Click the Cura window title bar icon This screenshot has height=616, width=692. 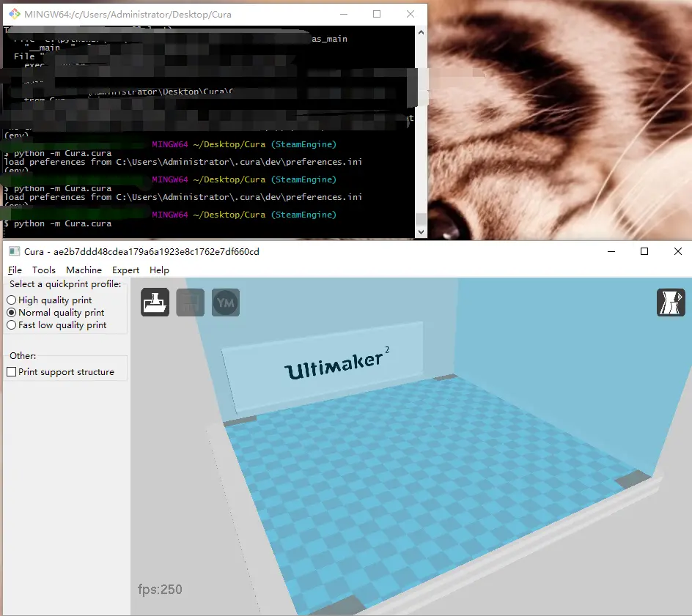click(x=15, y=251)
